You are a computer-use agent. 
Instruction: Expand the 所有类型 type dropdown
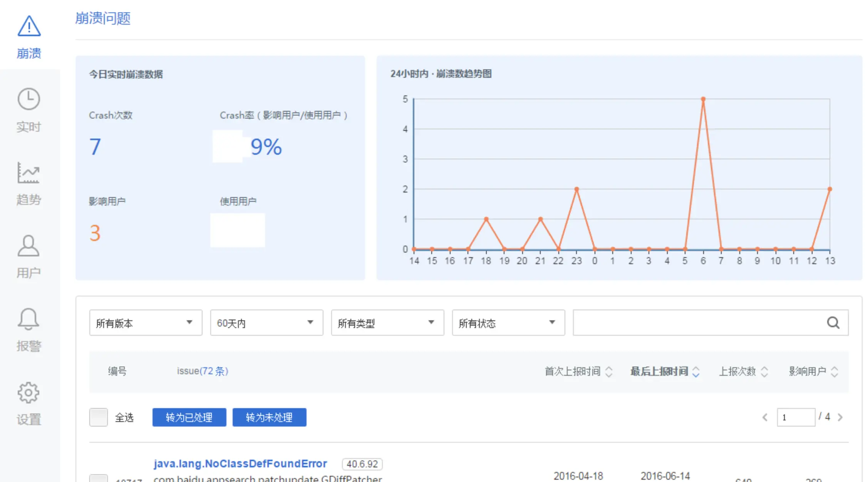(387, 323)
